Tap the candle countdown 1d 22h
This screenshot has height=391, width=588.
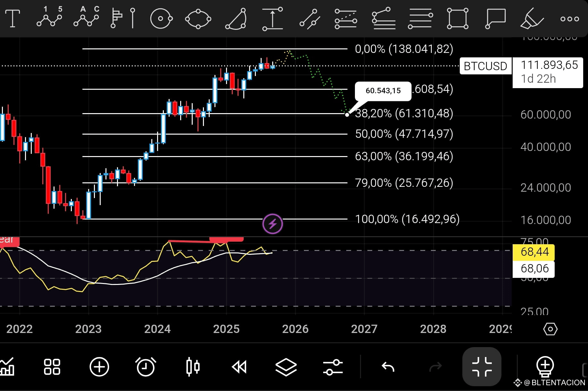pos(538,79)
